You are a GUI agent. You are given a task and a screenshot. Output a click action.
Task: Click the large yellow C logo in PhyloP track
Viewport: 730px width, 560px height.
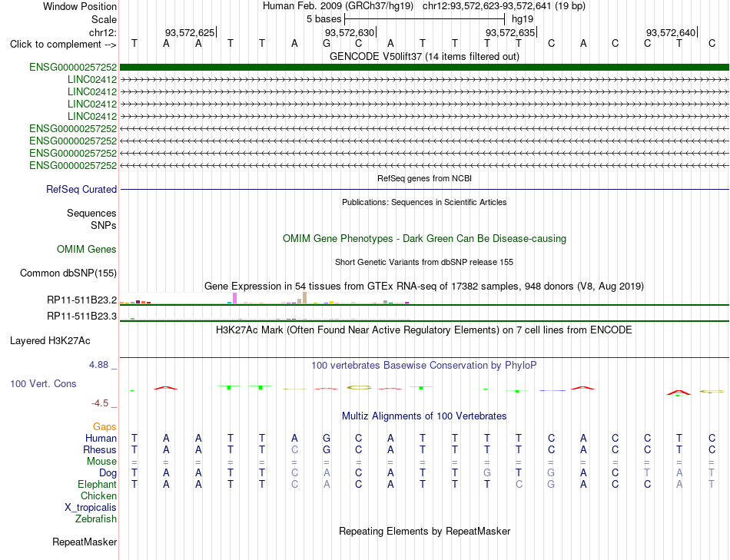coord(359,387)
